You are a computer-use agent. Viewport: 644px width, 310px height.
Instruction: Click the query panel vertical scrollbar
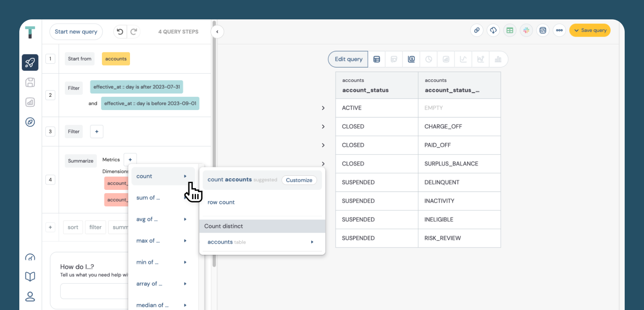point(214,143)
